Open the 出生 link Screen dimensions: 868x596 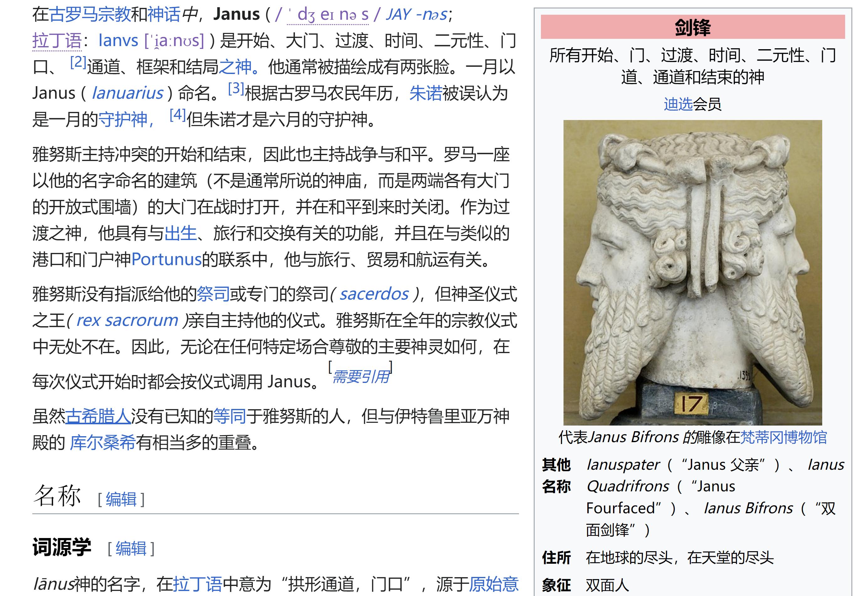coord(181,233)
